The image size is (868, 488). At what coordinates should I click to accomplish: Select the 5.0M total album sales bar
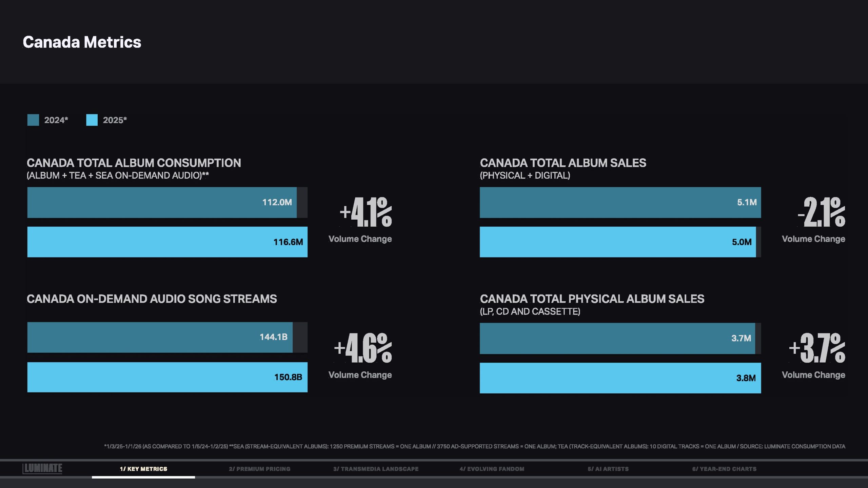[617, 242]
